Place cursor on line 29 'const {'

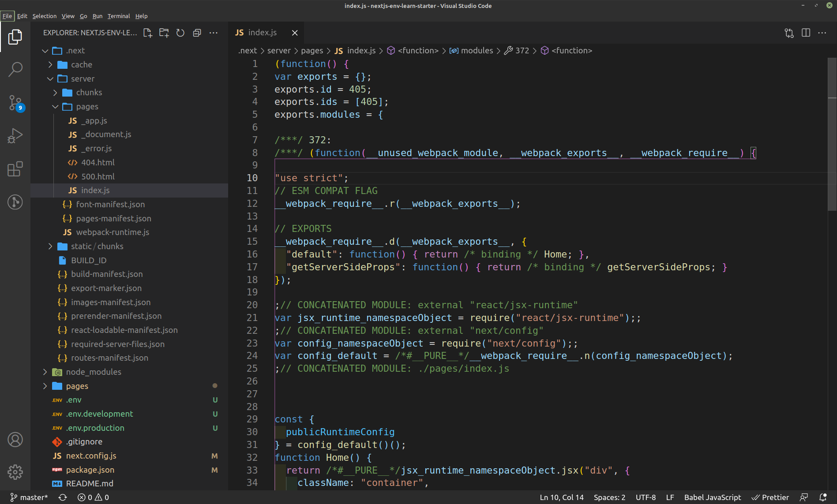click(x=294, y=419)
